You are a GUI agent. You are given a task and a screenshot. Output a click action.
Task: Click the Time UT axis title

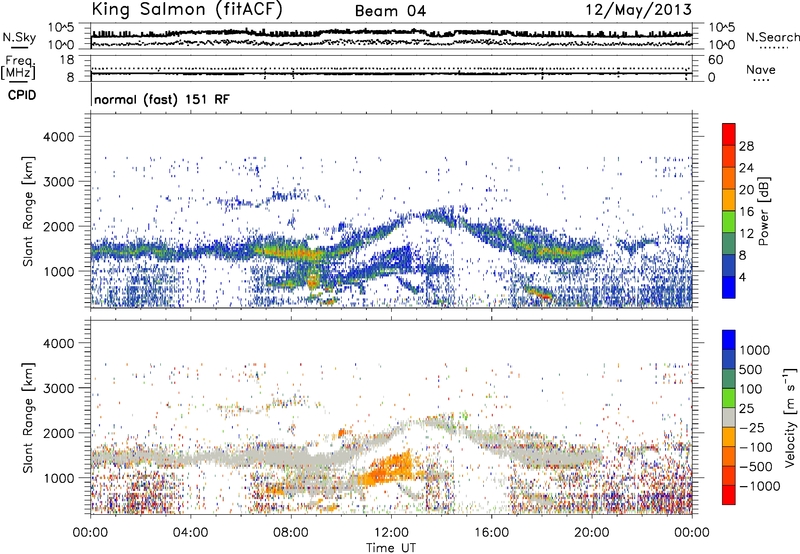(391, 548)
